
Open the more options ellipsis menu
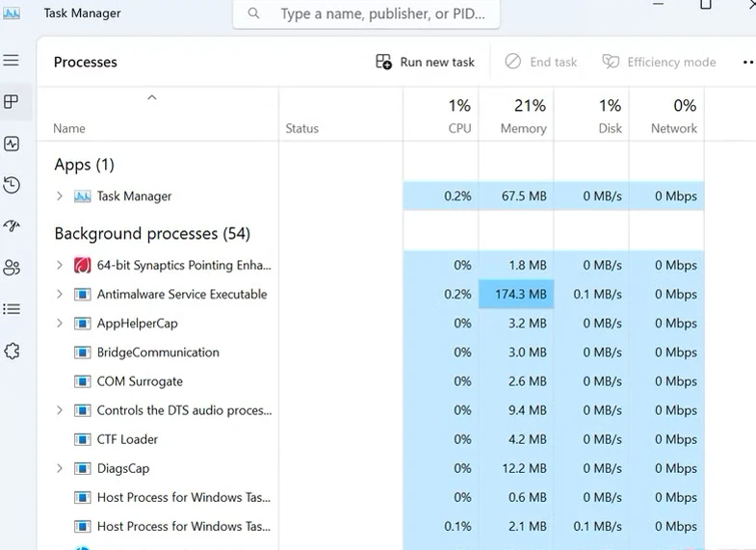click(747, 63)
